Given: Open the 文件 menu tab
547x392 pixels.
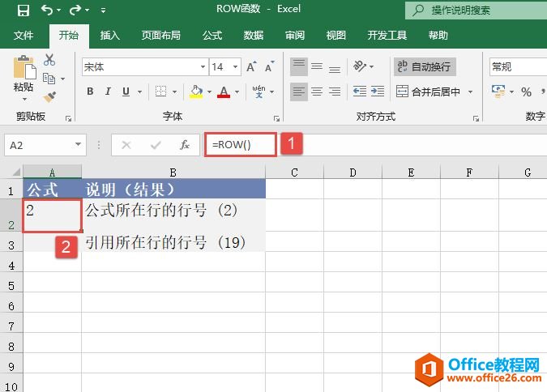Looking at the screenshot, I should pos(24,35).
